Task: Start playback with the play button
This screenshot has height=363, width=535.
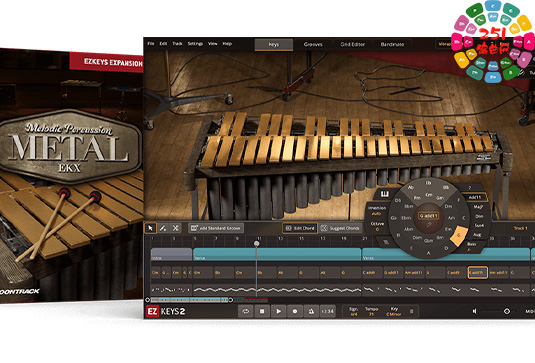Action: 278,311
